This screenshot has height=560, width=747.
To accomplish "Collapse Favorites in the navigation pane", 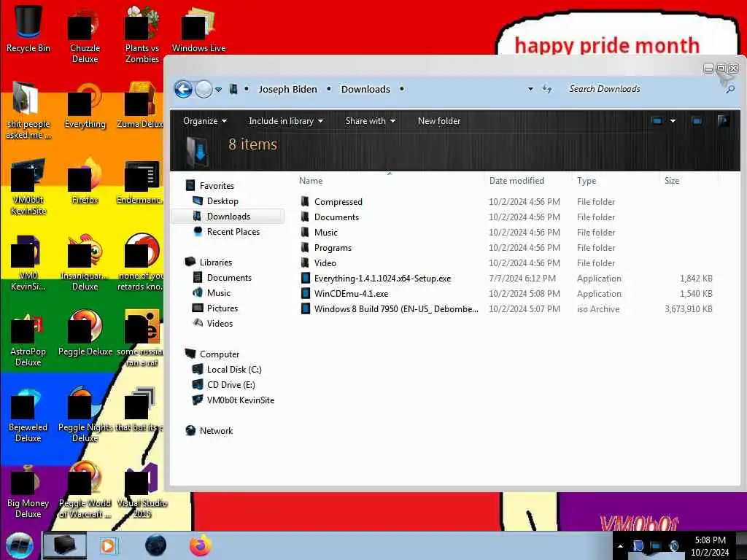I will [217, 186].
